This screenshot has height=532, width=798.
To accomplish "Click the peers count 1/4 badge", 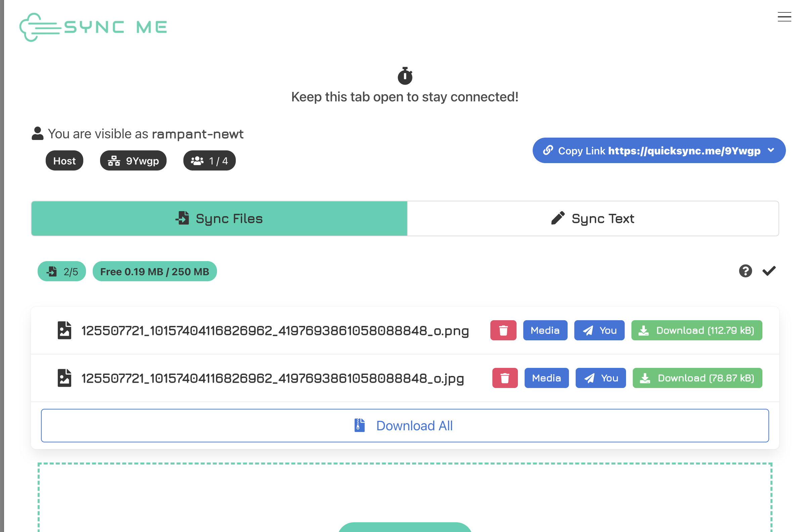I will point(209,160).
